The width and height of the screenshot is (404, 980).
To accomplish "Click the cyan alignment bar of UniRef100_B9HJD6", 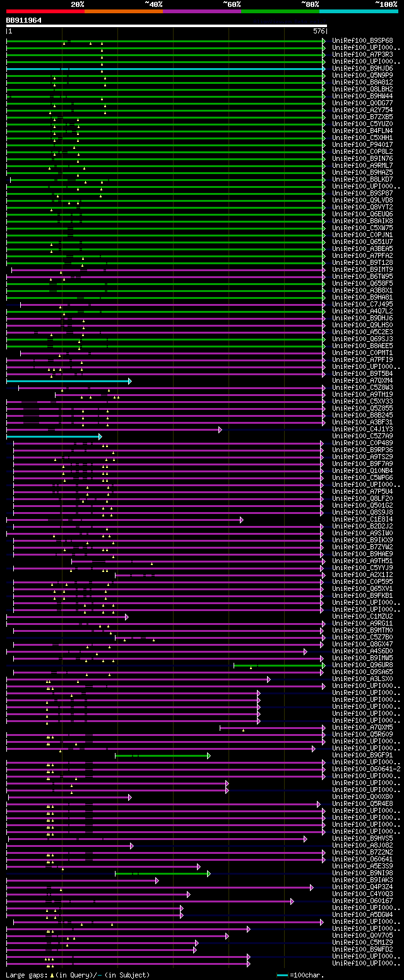I will click(165, 68).
